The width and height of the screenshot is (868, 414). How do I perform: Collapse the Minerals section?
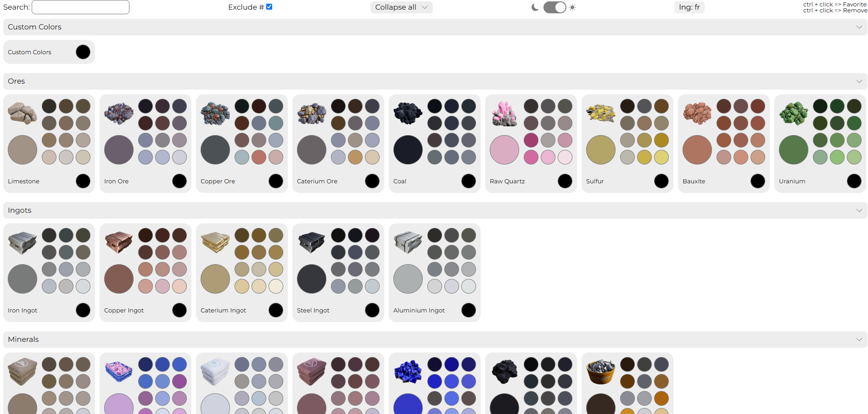pyautogui.click(x=435, y=340)
